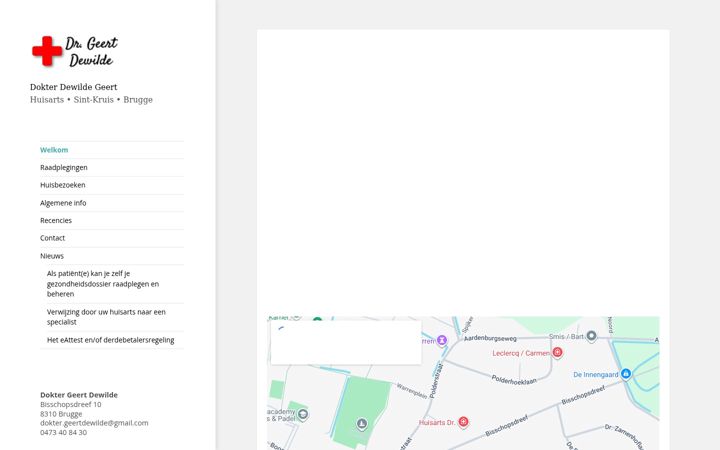Click the email dokter.geertdewilde@gmail.com
Screen dimensions: 720x450
(94, 423)
